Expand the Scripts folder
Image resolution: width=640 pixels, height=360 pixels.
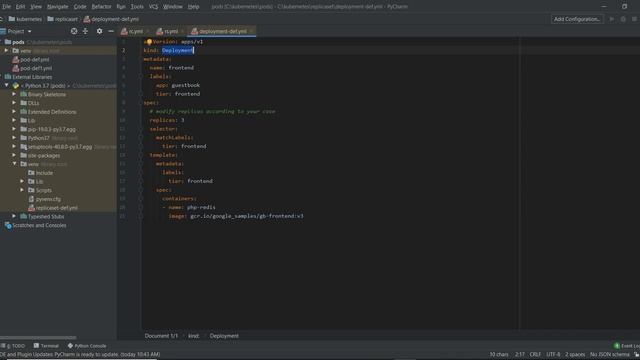pyautogui.click(x=22, y=190)
